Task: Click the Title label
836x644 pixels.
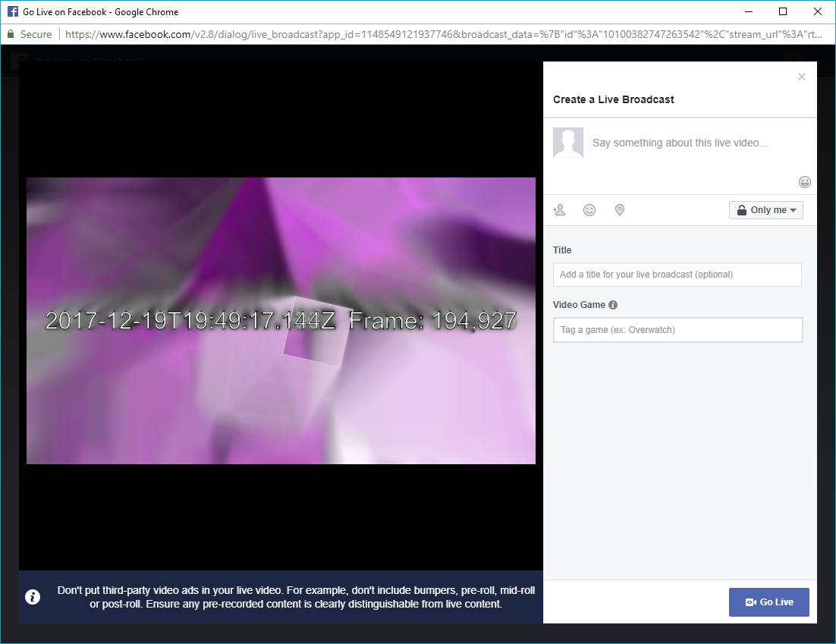Action: tap(562, 250)
